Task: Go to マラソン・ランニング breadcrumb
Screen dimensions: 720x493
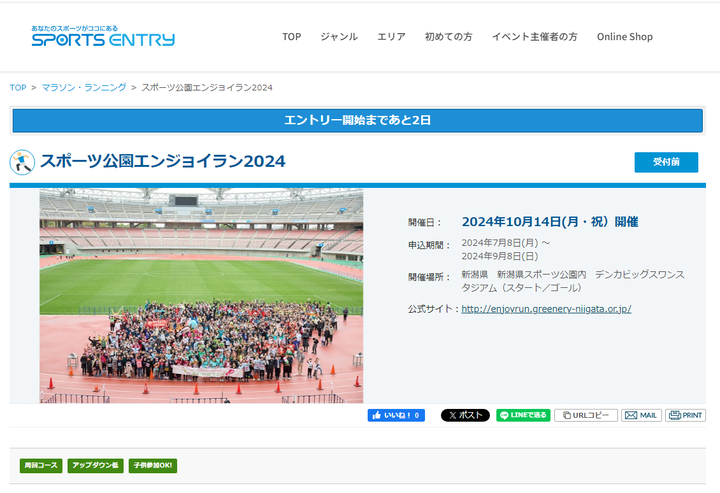Action: click(84, 88)
